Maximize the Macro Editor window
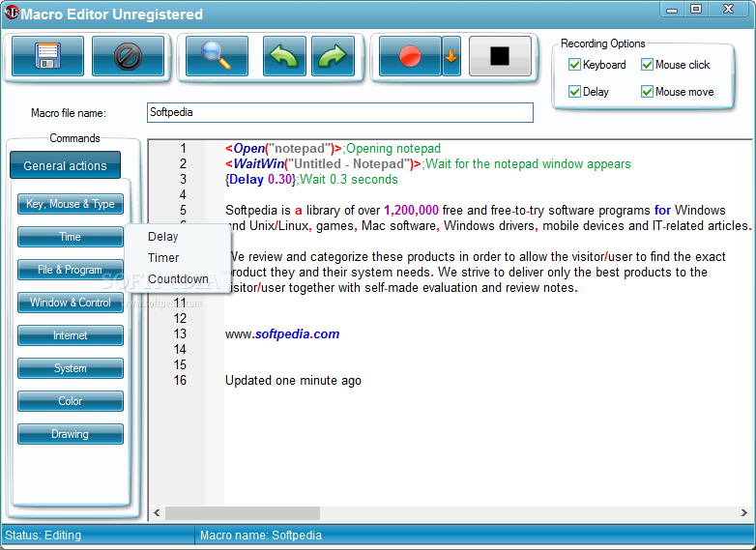 tap(696, 10)
